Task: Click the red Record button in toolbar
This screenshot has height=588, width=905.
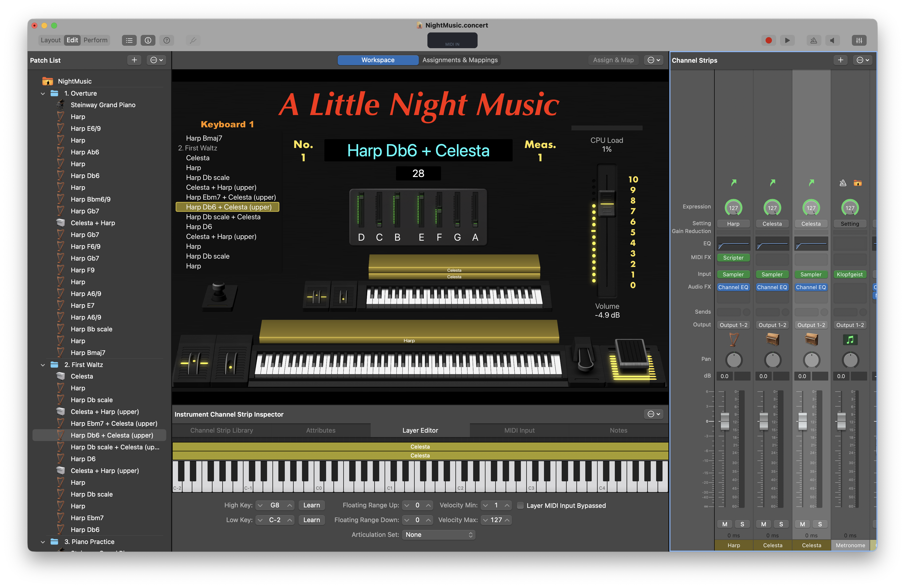Action: (x=769, y=40)
